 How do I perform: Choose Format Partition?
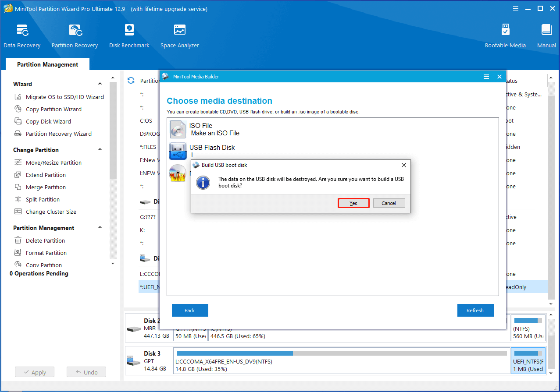click(40, 253)
